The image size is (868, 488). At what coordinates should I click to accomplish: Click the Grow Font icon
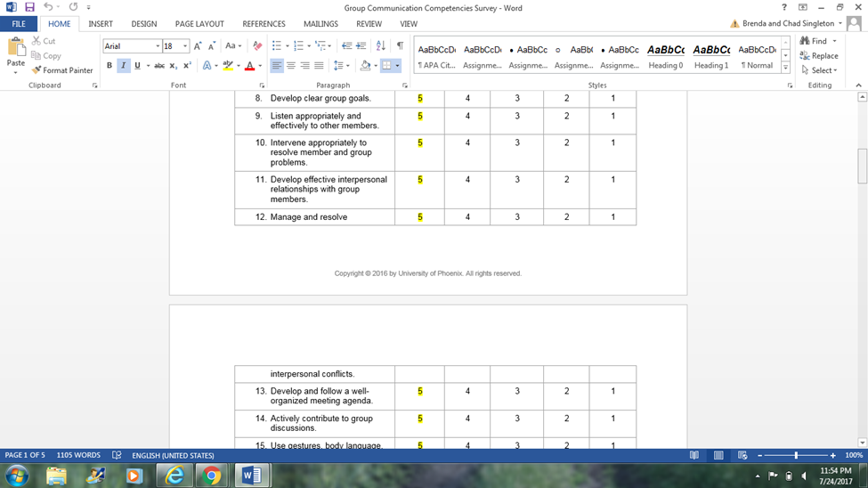tap(198, 46)
